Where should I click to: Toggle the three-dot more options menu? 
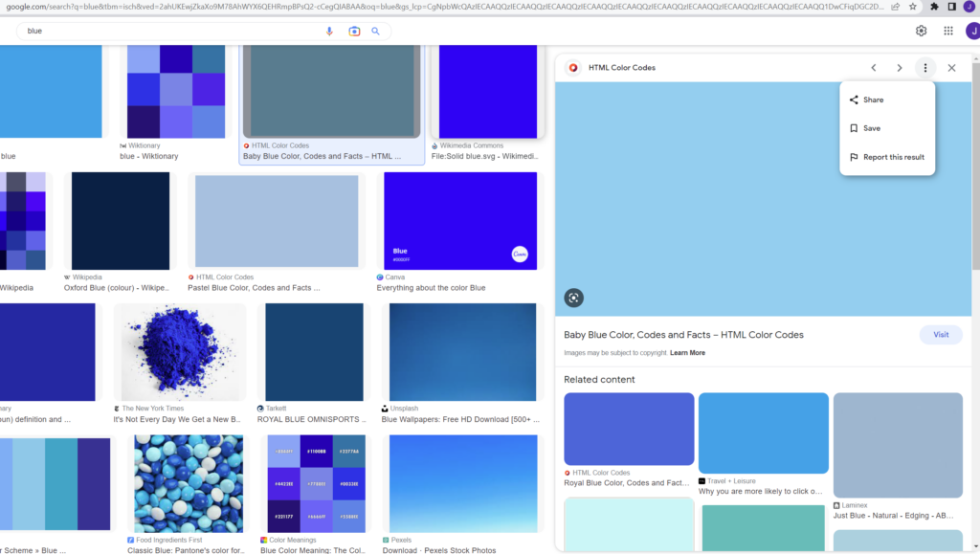[x=924, y=68]
